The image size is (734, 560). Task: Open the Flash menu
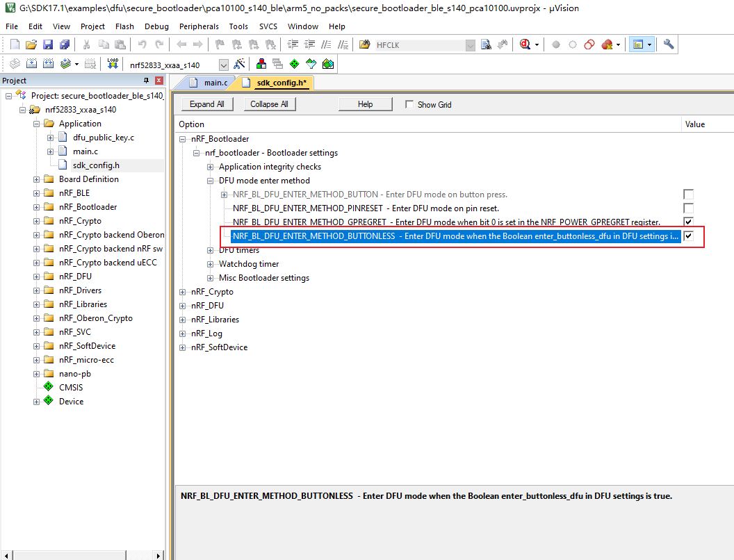coord(124,26)
